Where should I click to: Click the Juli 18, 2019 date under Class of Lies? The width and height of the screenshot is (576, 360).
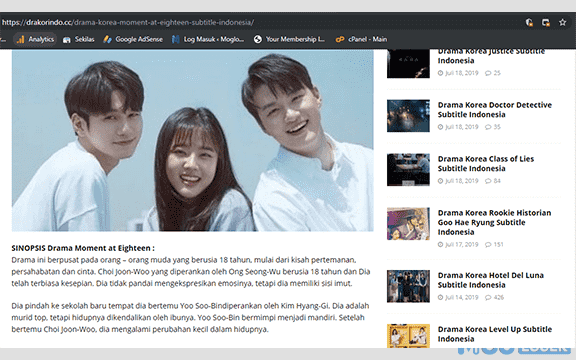click(x=458, y=181)
